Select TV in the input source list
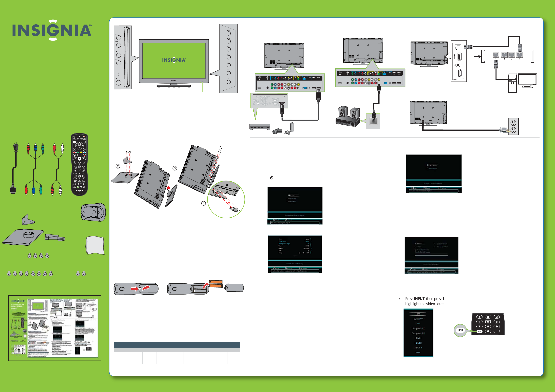 418,314
